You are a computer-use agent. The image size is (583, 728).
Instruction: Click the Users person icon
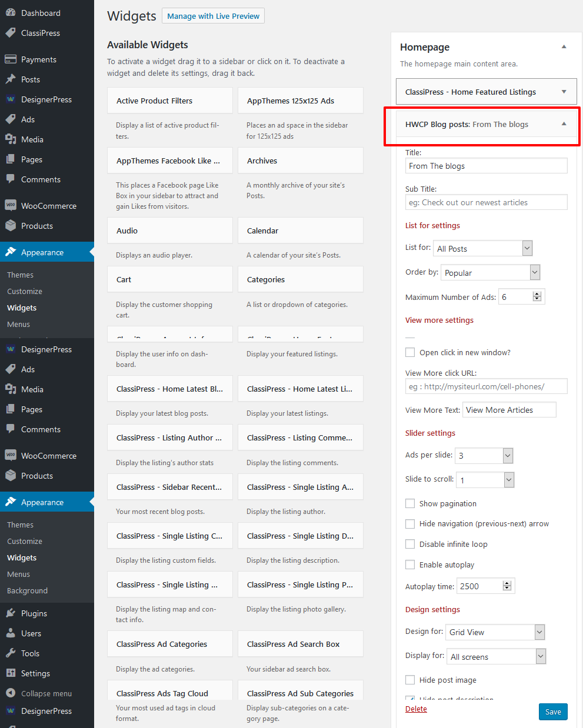coord(11,633)
